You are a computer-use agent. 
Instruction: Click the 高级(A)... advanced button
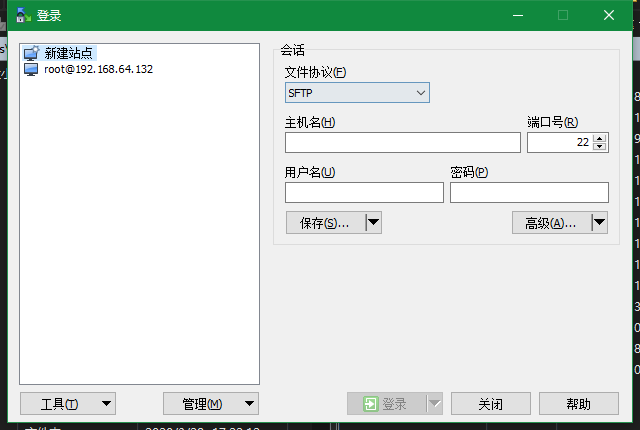tap(551, 223)
